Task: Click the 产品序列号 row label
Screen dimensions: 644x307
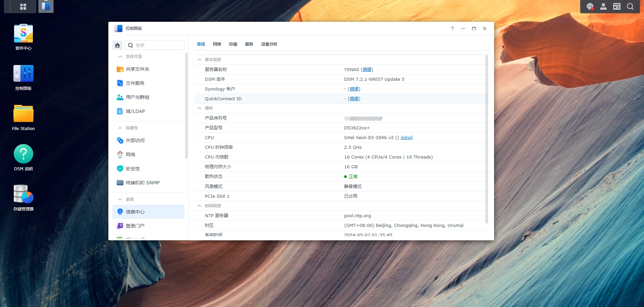Action: (216, 118)
